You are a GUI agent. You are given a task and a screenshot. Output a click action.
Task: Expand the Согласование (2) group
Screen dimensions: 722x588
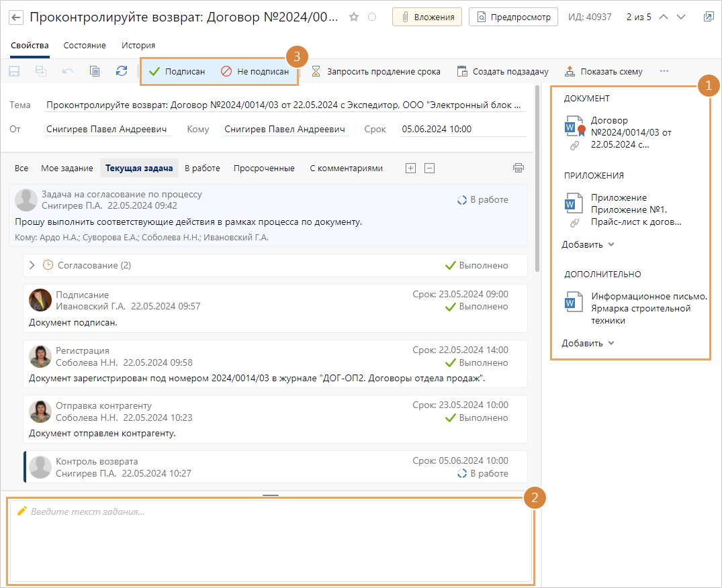(x=32, y=265)
